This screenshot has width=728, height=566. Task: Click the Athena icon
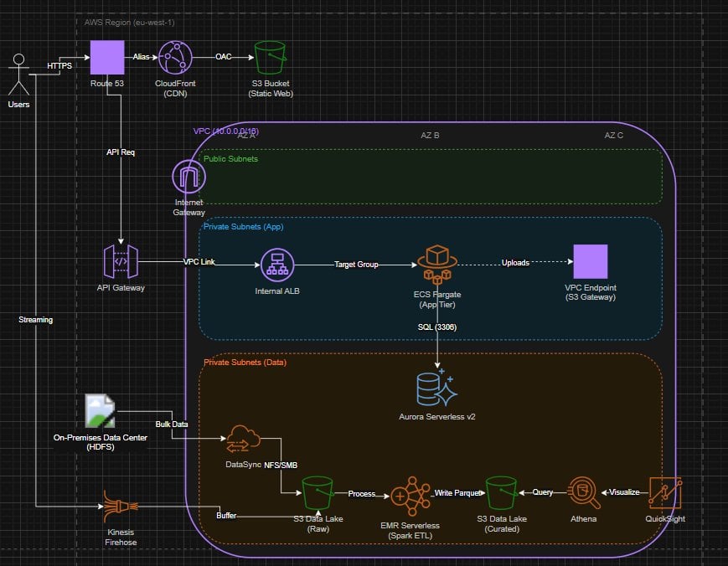[x=583, y=494]
